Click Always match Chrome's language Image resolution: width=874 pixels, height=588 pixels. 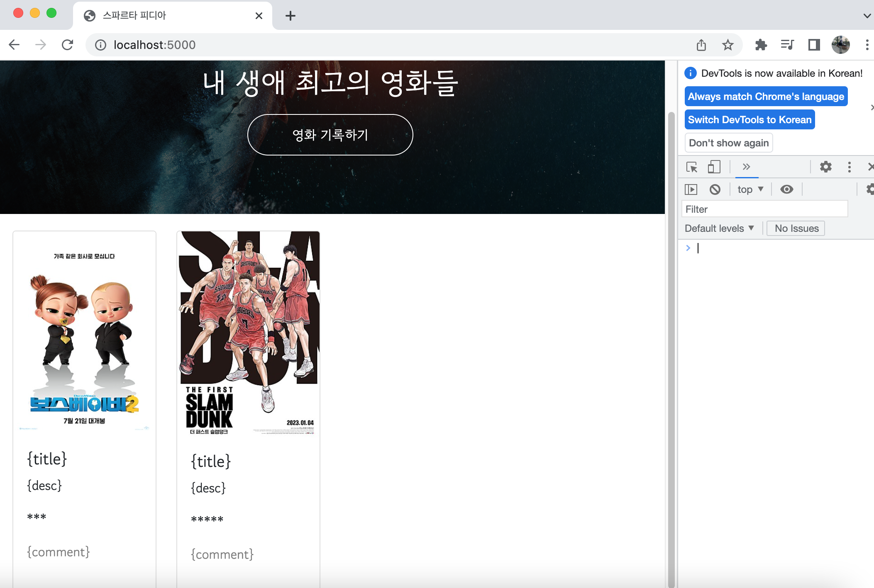coord(766,96)
